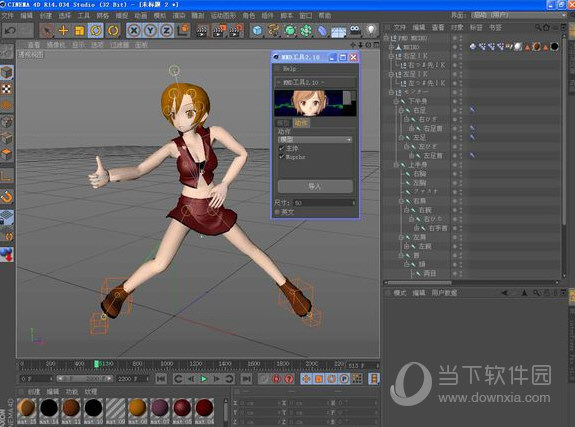Open the 文件 menu in main menu bar
This screenshot has height=427, width=575.
pos(7,15)
